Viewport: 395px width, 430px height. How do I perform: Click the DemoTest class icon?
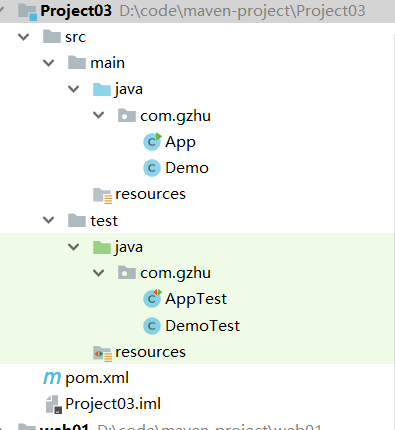(x=152, y=326)
